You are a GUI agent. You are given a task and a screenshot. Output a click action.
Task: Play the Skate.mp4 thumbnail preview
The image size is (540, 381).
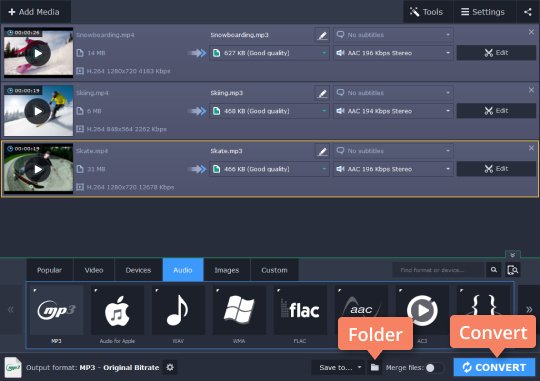click(38, 169)
